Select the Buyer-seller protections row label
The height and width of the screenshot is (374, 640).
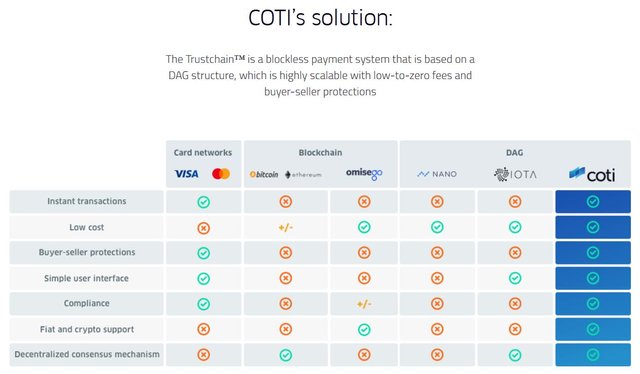87,252
